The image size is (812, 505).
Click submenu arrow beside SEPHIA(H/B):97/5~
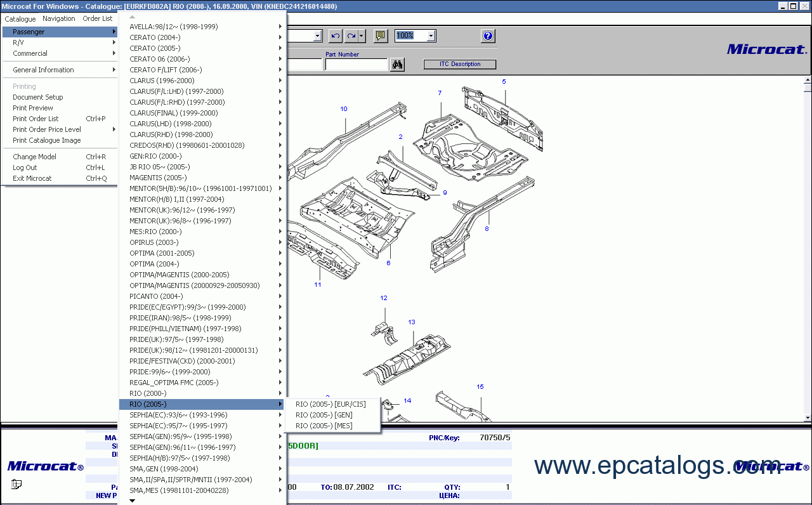pos(280,458)
